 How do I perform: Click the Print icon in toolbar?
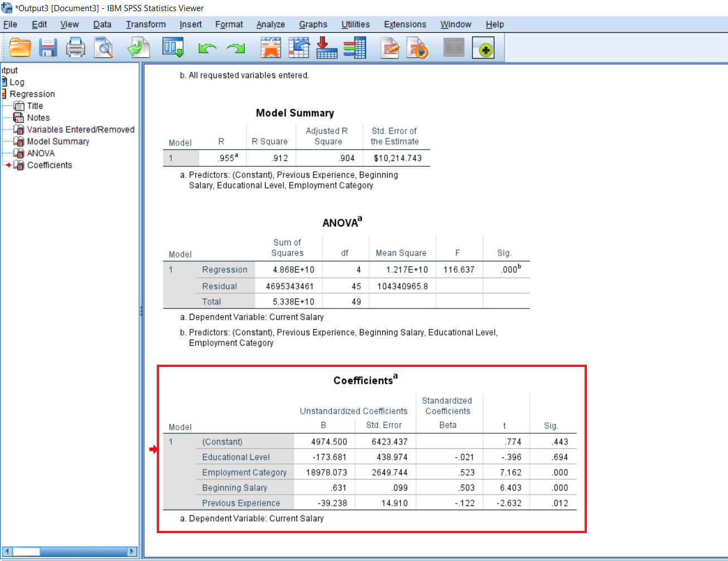click(x=76, y=48)
